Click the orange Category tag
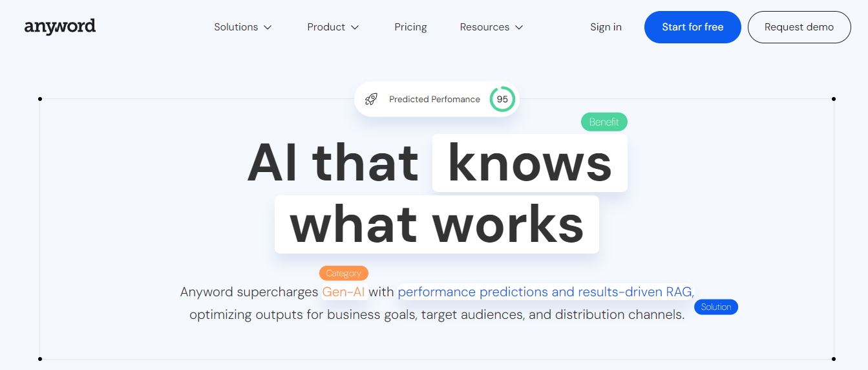 point(343,274)
